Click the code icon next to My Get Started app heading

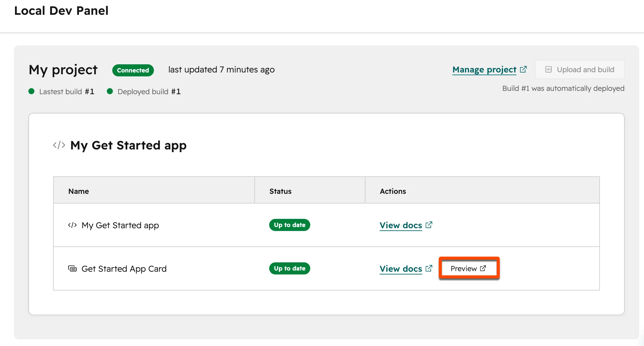click(59, 145)
